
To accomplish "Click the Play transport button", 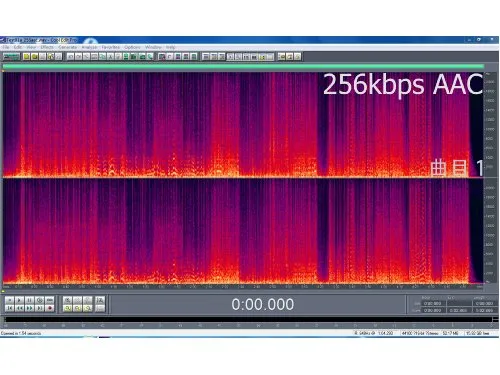I will coord(19,300).
